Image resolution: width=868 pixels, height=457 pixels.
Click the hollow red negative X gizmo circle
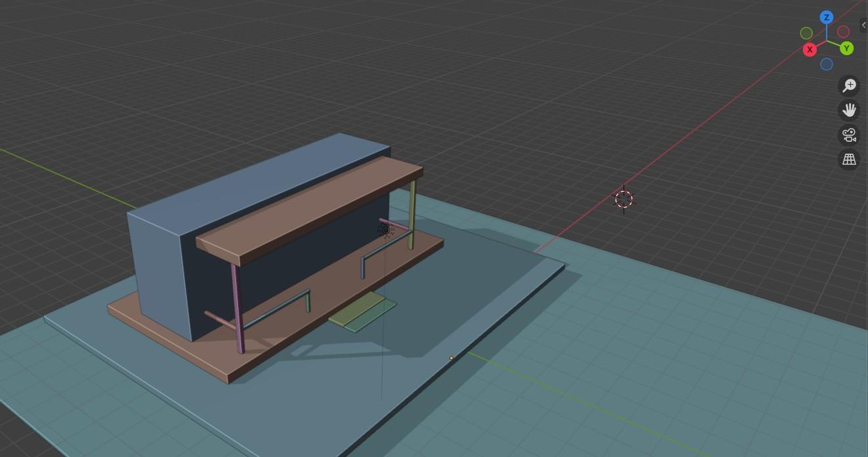[843, 31]
